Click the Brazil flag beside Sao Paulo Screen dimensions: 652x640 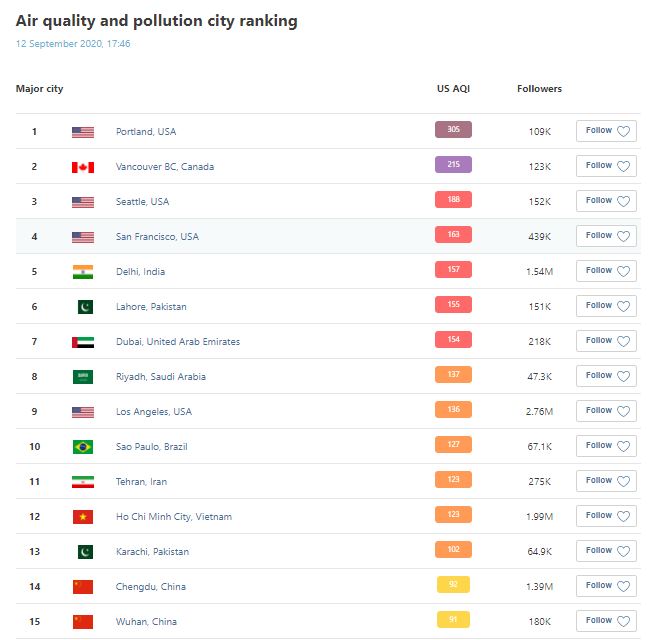tap(83, 447)
